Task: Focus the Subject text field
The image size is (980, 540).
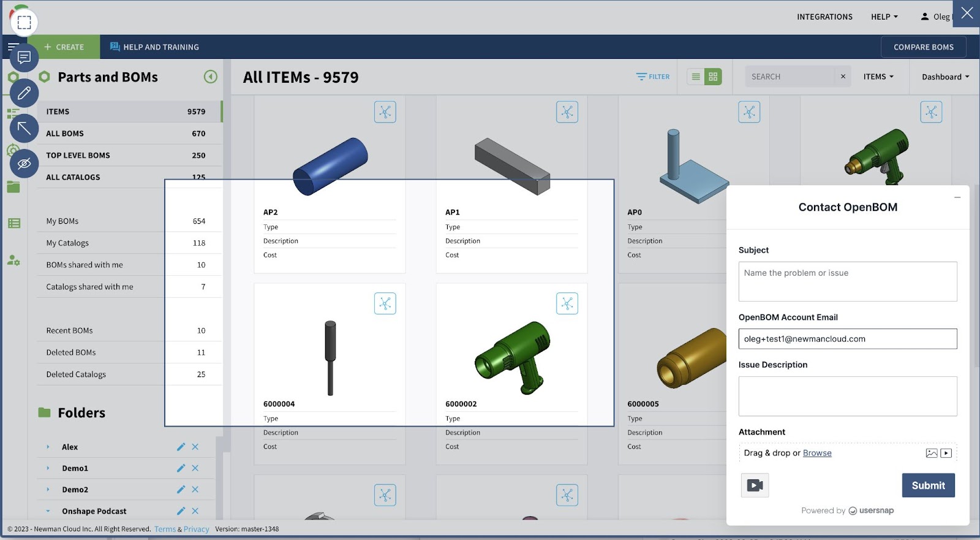Action: click(848, 281)
